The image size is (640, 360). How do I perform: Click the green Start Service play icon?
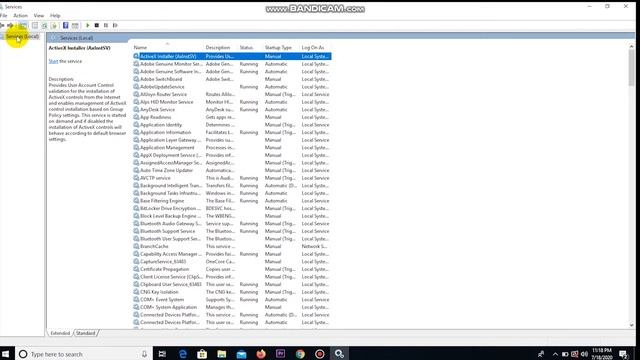click(87, 25)
